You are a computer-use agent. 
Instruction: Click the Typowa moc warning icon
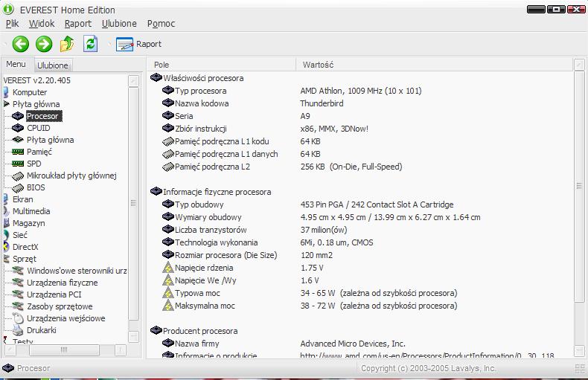coord(168,293)
